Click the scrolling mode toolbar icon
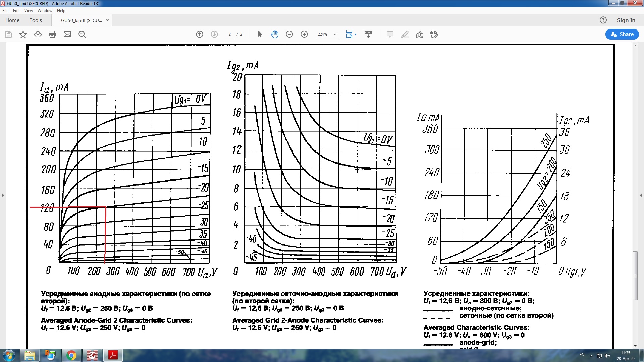The width and height of the screenshot is (644, 362). point(368,34)
